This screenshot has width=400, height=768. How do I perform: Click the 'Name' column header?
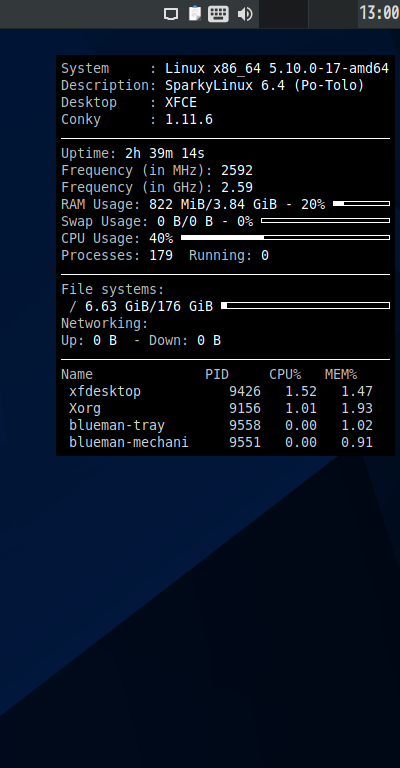(77, 375)
